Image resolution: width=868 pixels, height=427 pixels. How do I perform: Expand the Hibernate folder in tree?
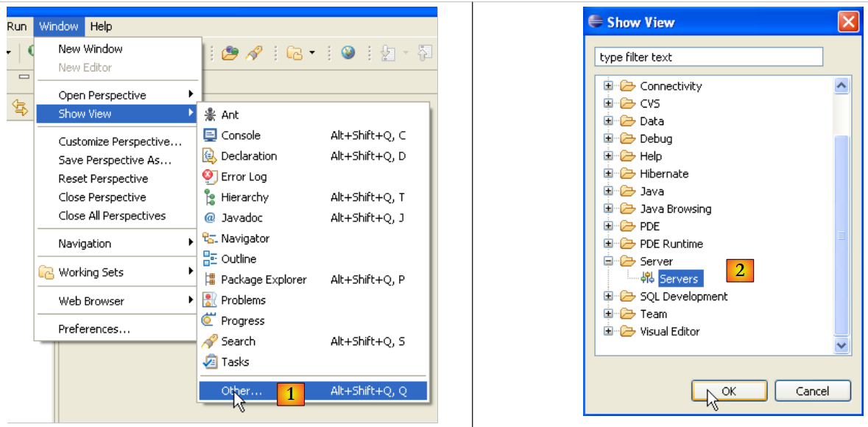click(608, 174)
